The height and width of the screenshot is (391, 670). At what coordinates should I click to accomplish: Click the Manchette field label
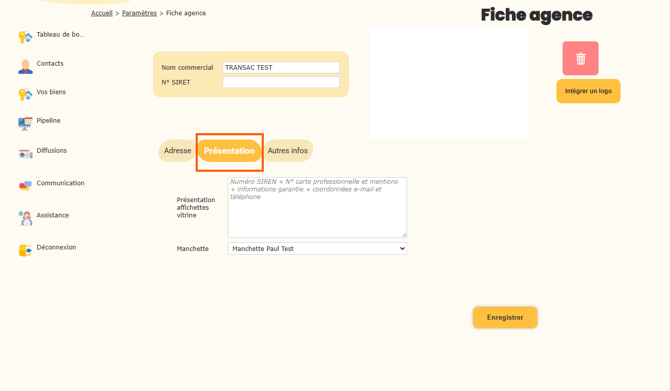click(x=193, y=249)
